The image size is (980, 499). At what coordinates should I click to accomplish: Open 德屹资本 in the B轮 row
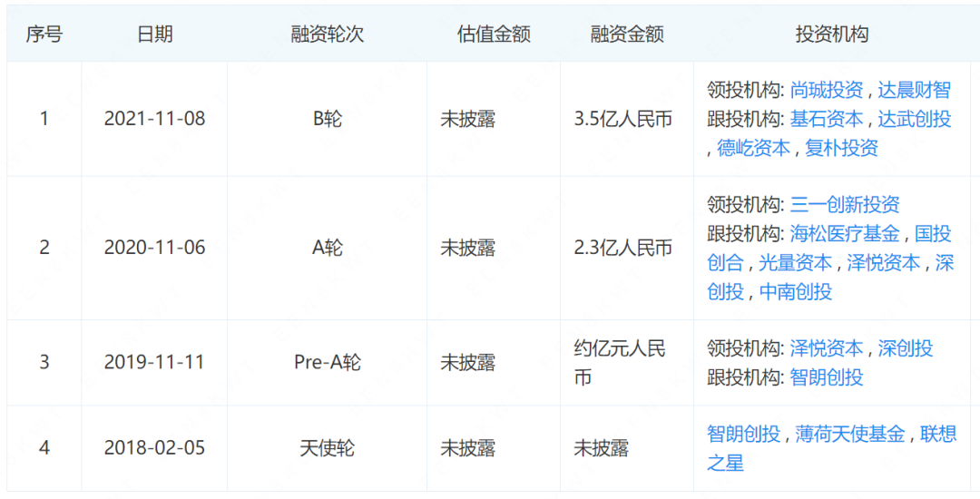754,148
